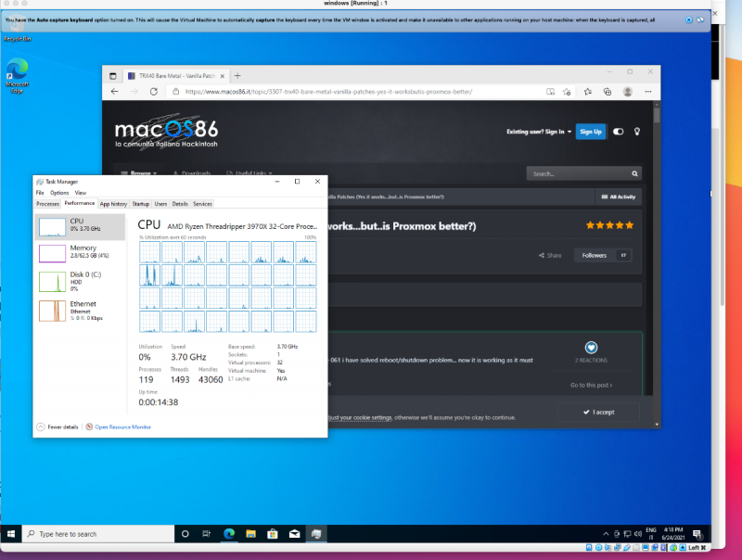Switch to Task Manager taskbar icon
Viewport: 742px width, 560px height.
pos(316,533)
